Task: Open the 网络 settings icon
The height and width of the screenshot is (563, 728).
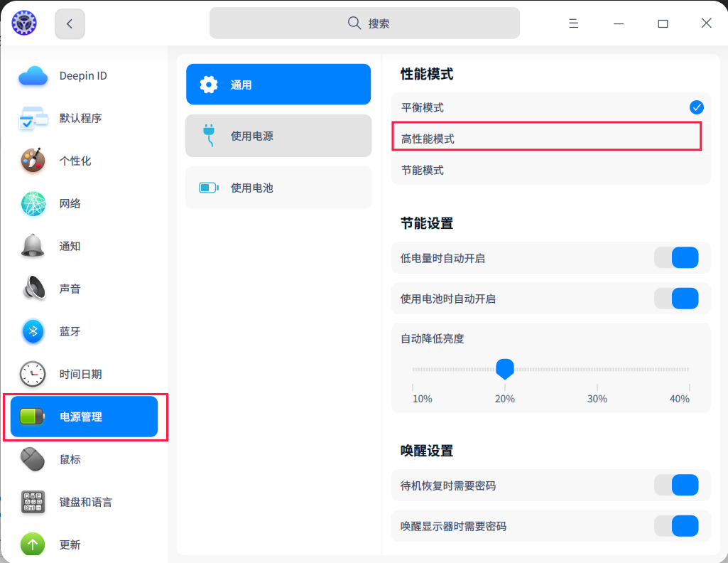Action: pyautogui.click(x=32, y=203)
